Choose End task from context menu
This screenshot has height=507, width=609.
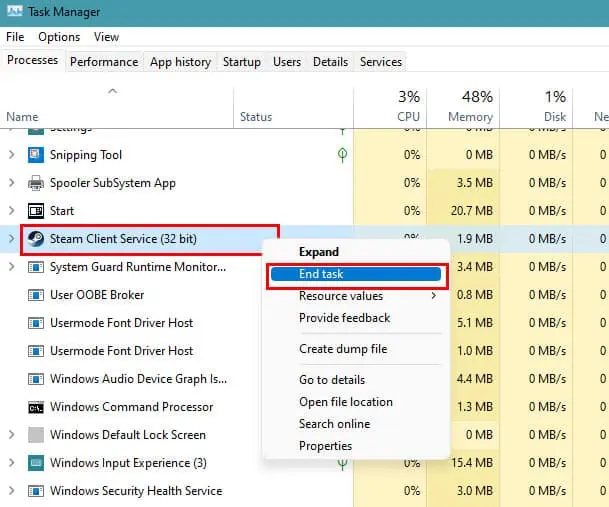point(354,274)
